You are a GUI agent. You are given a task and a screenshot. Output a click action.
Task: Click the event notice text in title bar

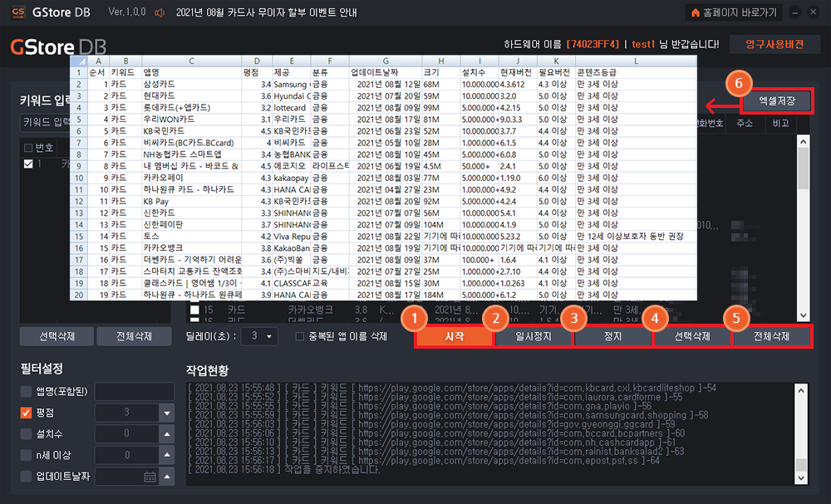(267, 12)
